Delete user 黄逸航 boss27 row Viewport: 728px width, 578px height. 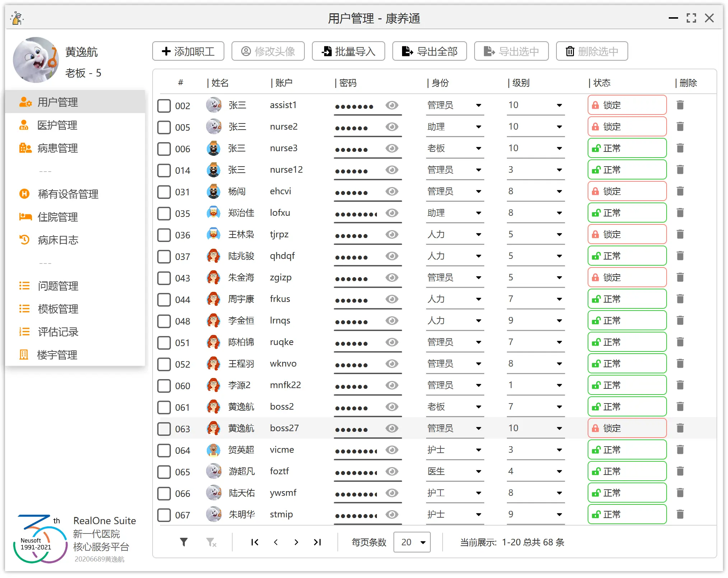pyautogui.click(x=680, y=428)
